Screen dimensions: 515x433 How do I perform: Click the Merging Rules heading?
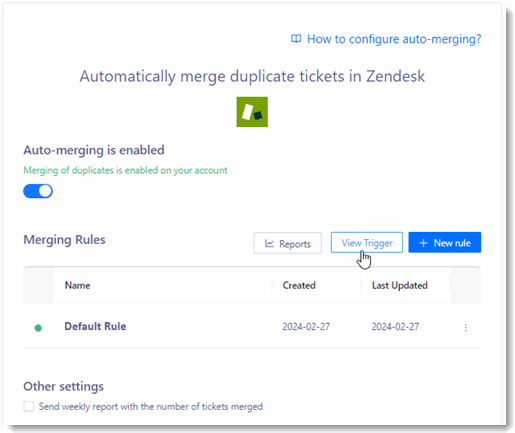point(64,239)
